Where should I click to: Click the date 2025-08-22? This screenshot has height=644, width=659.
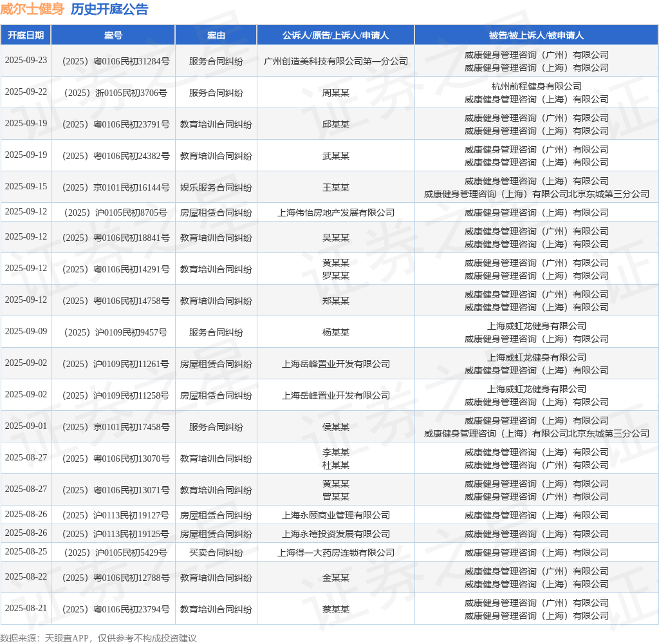tap(26, 576)
